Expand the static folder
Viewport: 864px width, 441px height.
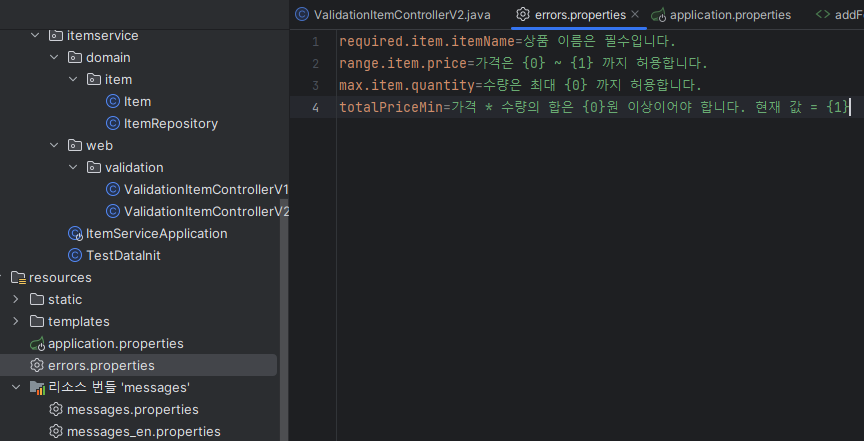(x=16, y=299)
